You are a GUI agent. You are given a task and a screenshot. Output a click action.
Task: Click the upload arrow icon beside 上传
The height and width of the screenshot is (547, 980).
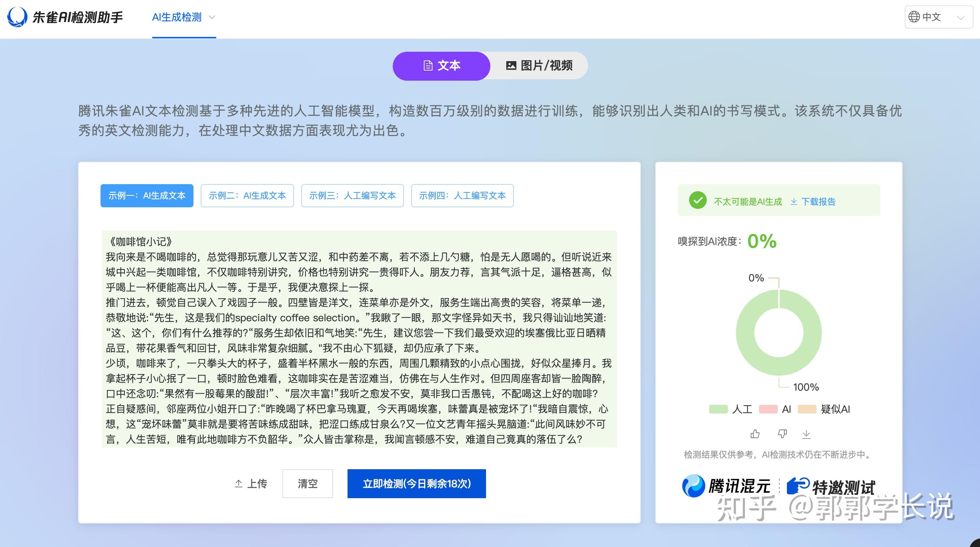pos(238,483)
